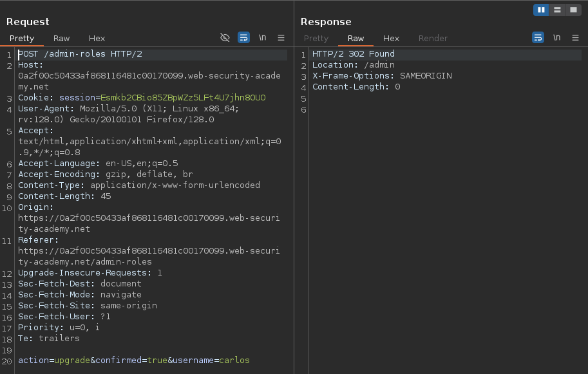Click the Location: /admin response header line
Viewport: 588px width, 374px height.
pyautogui.click(x=353, y=65)
